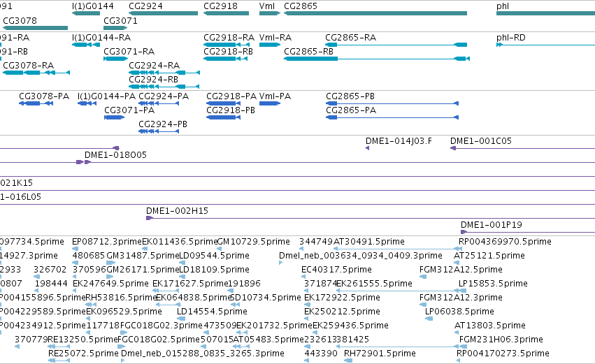Viewport: 595px width, 364px height.
Task: Select the Dmel_neb_003634_0934_0409.3prime label
Action: point(361,256)
